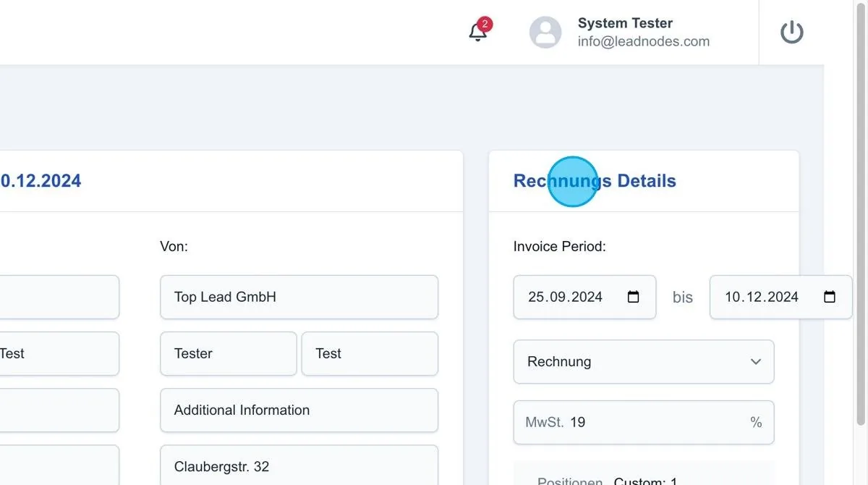This screenshot has height=485, width=868.
Task: Click the red notification count badge
Action: [x=485, y=24]
